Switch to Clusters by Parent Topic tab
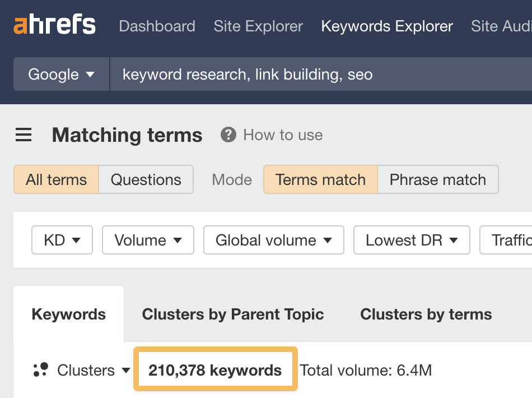This screenshot has height=398, width=532. click(x=233, y=314)
